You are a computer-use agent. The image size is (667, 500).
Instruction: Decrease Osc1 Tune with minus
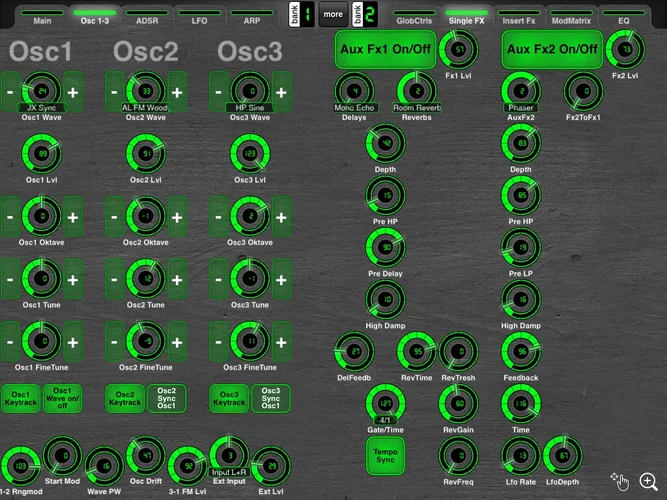click(x=10, y=280)
